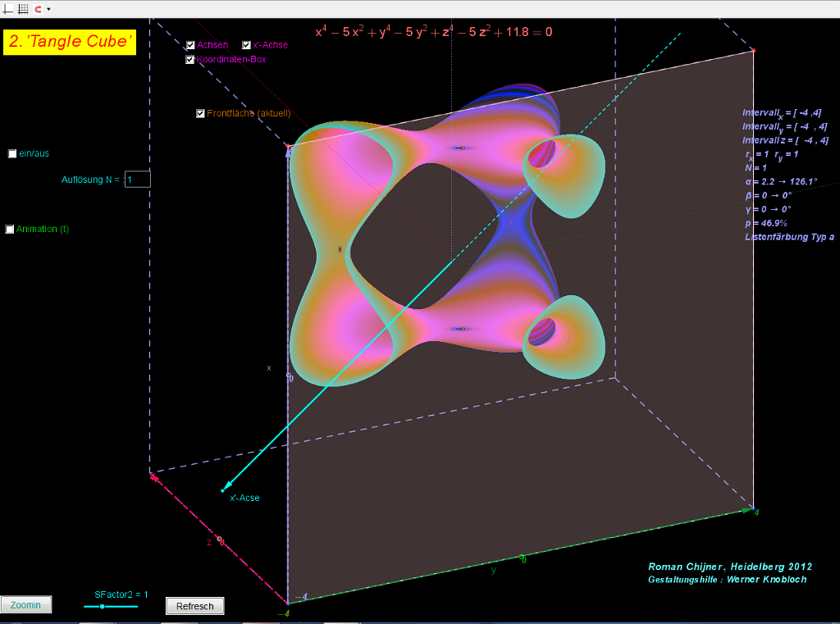Click the Auflösung N input field
This screenshot has height=624, width=840.
click(x=138, y=180)
